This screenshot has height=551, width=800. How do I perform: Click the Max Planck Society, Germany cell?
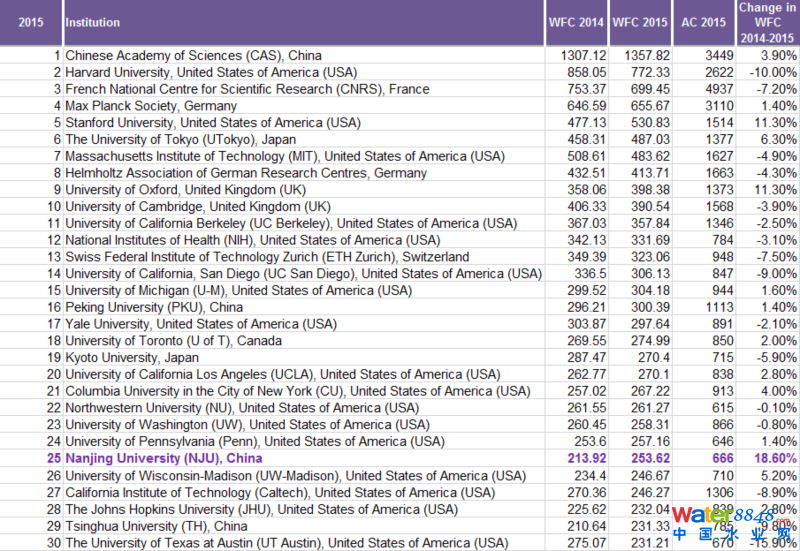point(151,106)
